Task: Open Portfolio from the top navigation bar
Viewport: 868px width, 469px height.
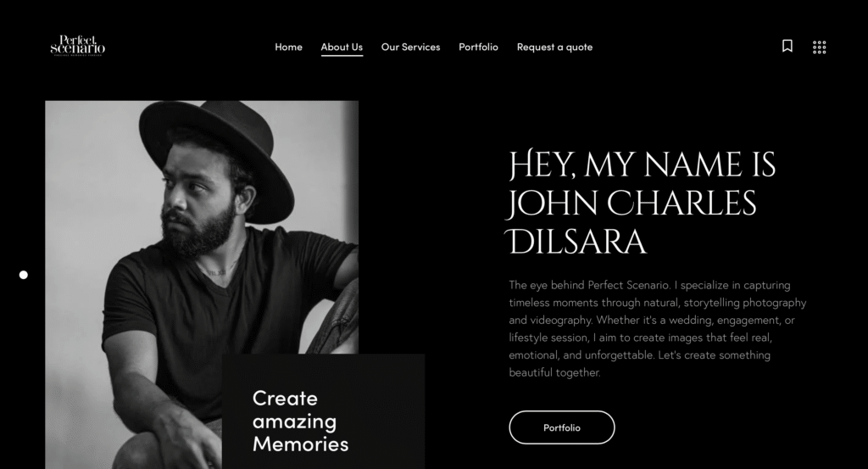Action: (x=478, y=47)
